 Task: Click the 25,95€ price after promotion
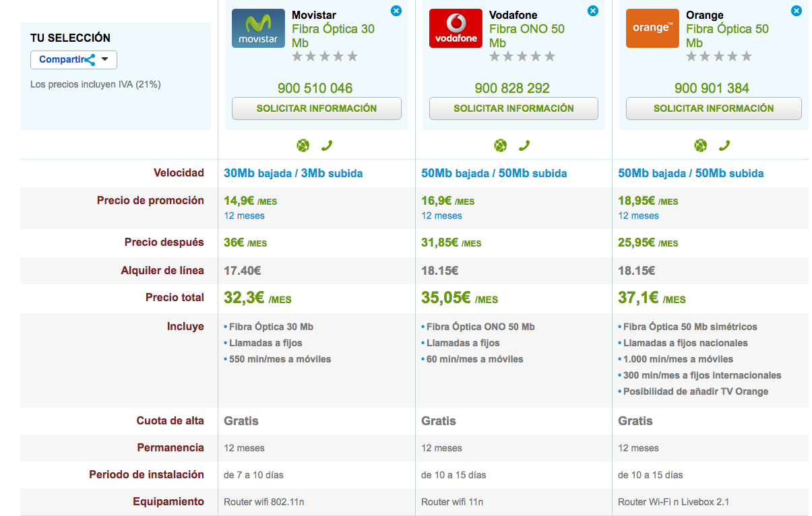(x=648, y=243)
